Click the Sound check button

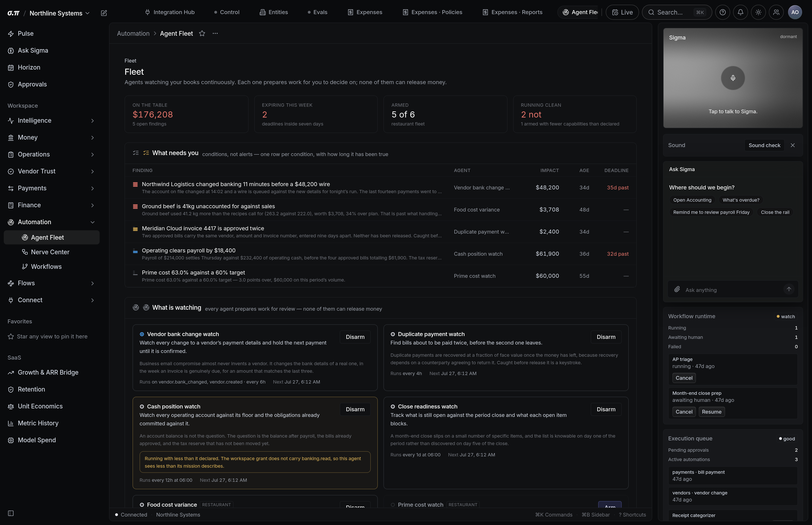[764, 145]
